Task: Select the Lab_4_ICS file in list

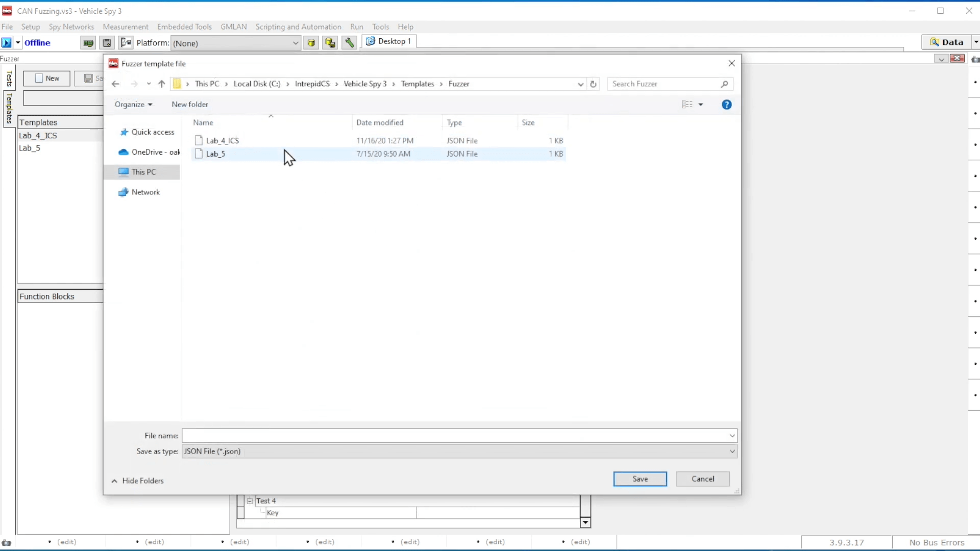Action: (222, 141)
